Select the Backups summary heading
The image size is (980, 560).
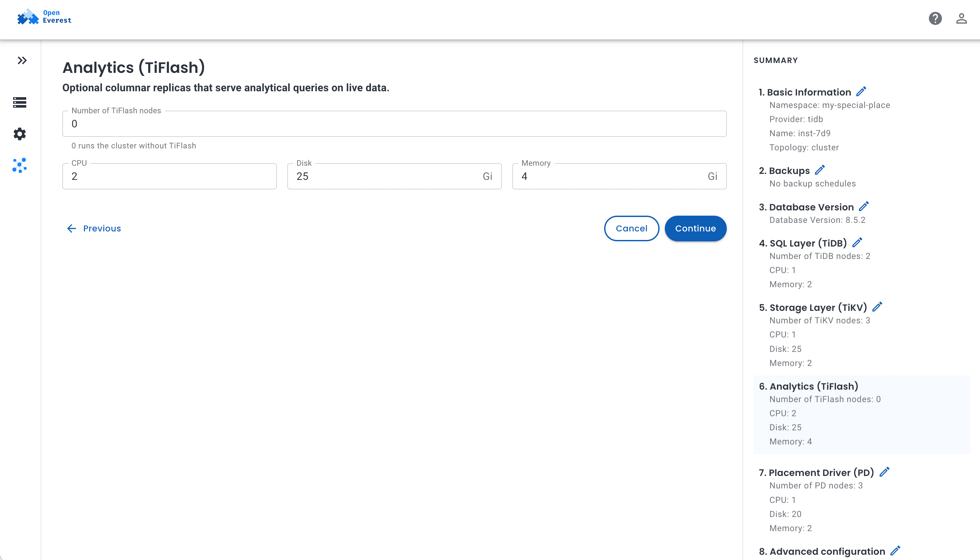[x=784, y=171]
